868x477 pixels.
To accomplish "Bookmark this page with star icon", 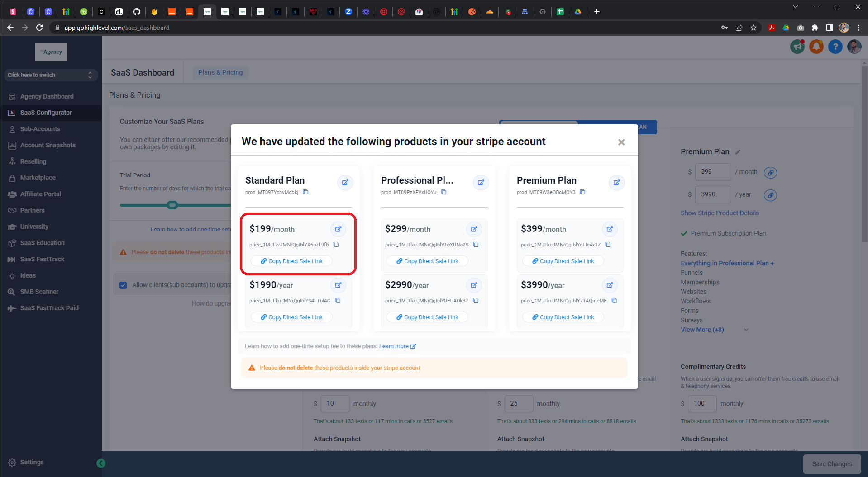I will point(754,28).
